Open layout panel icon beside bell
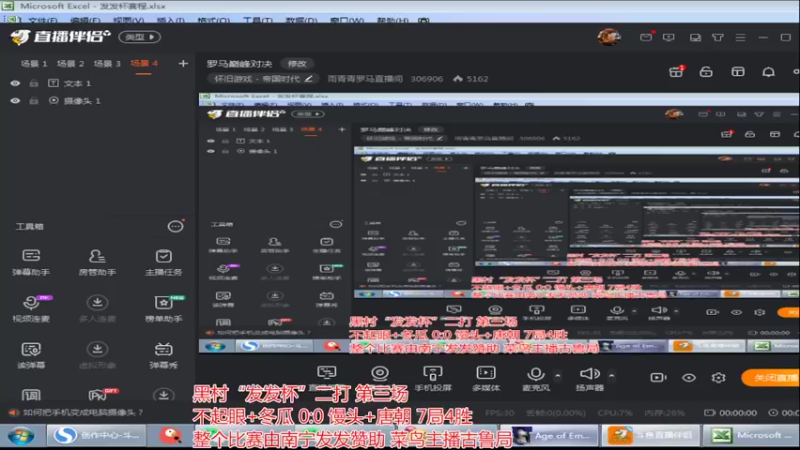 (738, 72)
